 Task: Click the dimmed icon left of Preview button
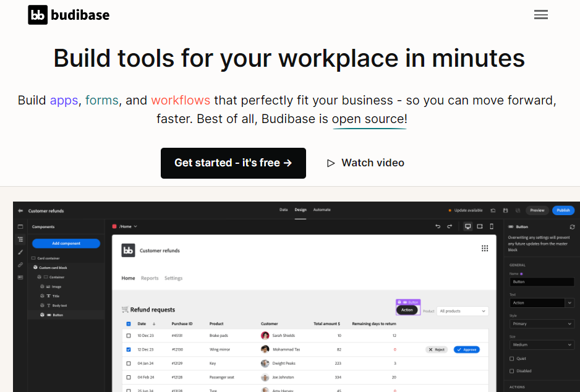(x=518, y=210)
